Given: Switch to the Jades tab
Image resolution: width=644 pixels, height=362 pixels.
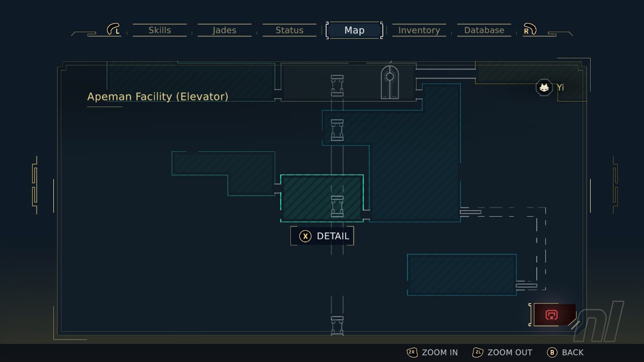Looking at the screenshot, I should pyautogui.click(x=224, y=30).
